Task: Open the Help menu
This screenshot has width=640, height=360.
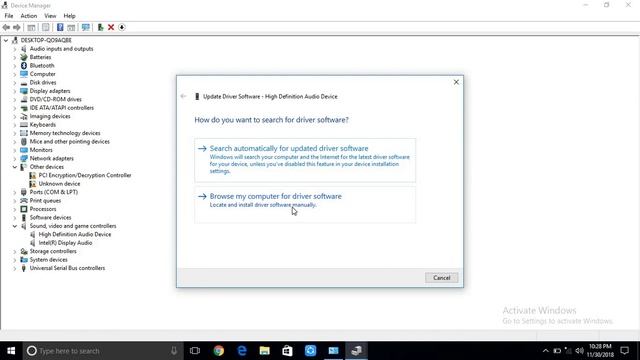Action: (69, 16)
